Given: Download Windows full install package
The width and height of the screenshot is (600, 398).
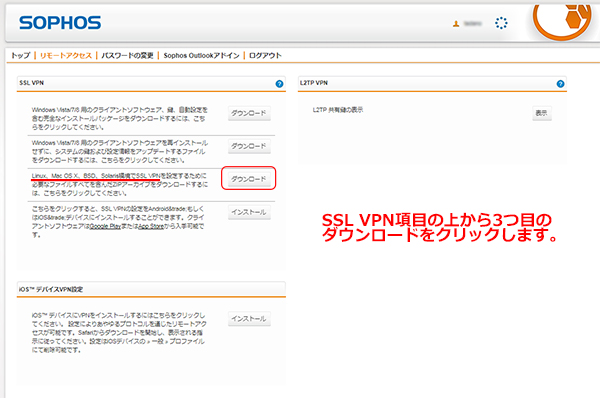Looking at the screenshot, I should 249,113.
